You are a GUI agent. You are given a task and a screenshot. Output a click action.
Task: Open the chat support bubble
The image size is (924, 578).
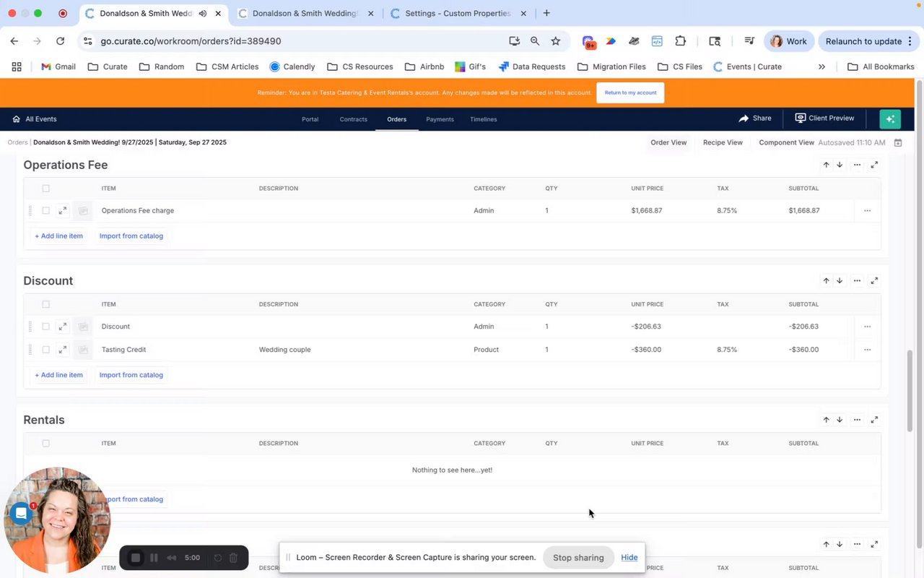tap(22, 514)
